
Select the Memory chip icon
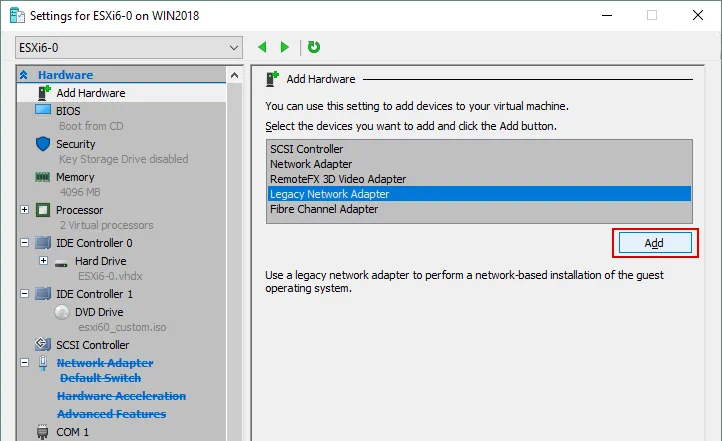click(43, 177)
